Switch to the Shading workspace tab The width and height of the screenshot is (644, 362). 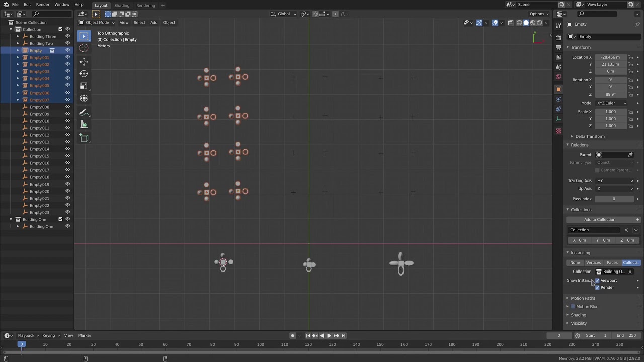coord(122,5)
